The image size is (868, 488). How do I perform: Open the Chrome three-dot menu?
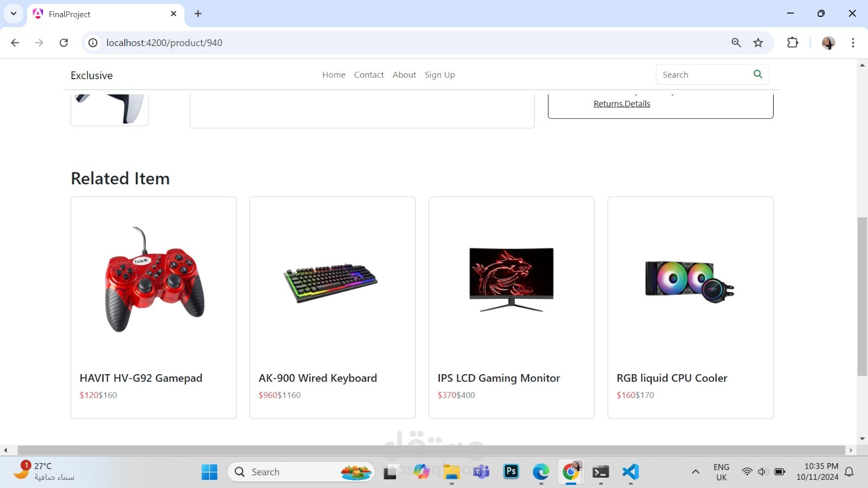(x=853, y=43)
